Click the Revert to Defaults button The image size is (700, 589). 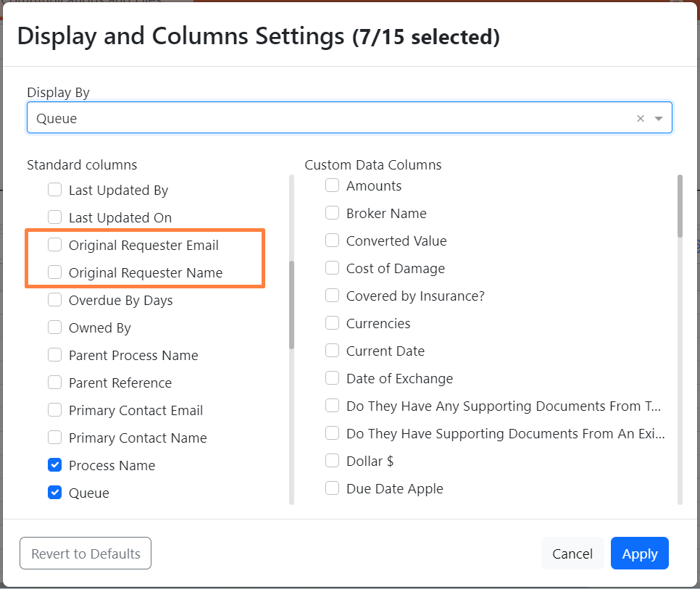click(86, 554)
